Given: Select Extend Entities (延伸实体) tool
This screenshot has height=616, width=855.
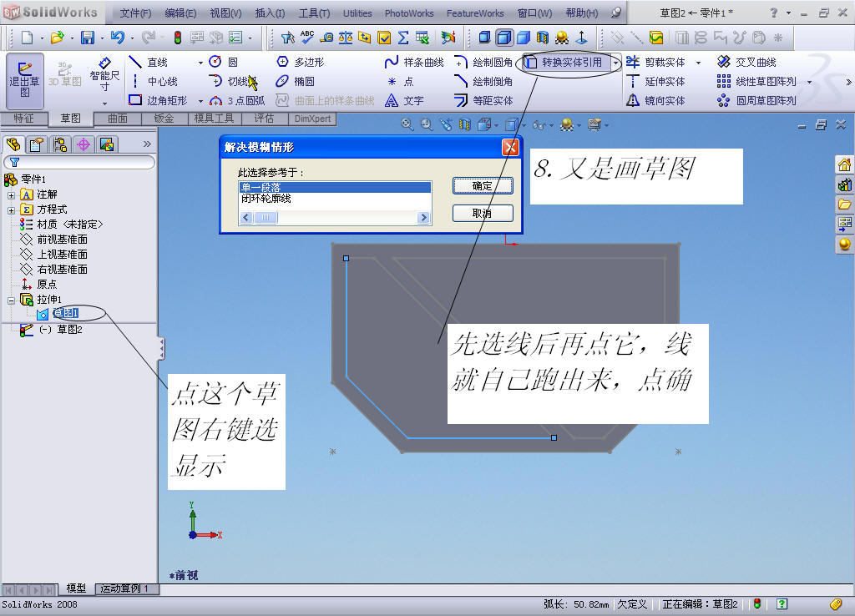Looking at the screenshot, I should 656,81.
